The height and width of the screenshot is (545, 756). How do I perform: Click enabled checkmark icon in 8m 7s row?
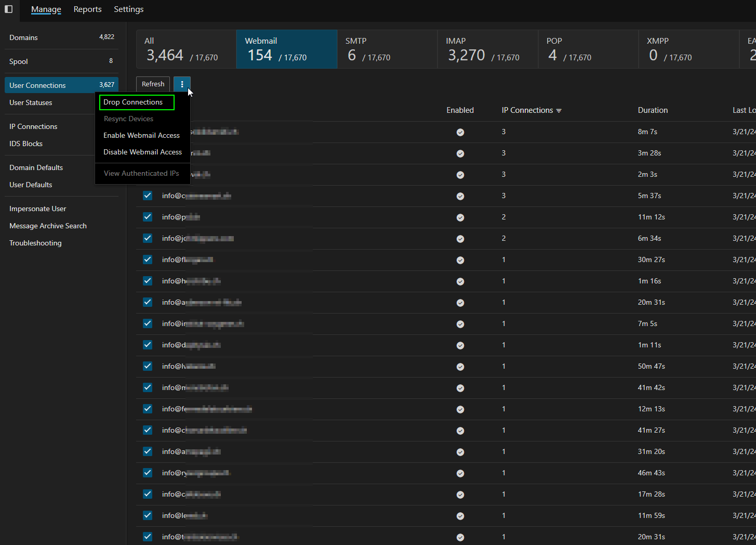460,132
